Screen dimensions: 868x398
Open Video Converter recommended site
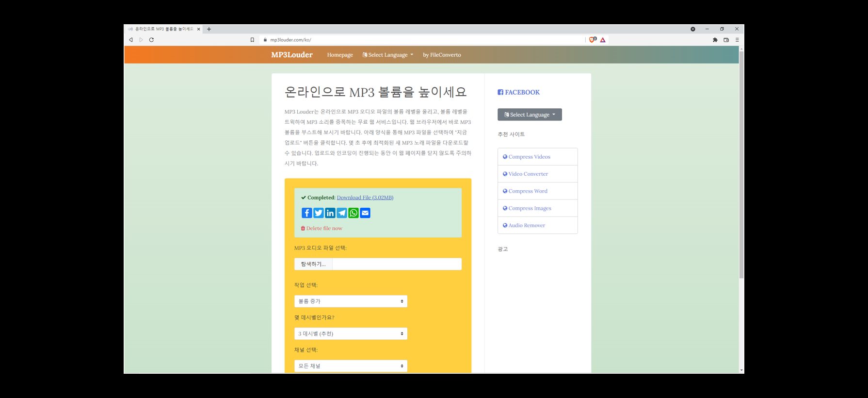tap(538, 174)
